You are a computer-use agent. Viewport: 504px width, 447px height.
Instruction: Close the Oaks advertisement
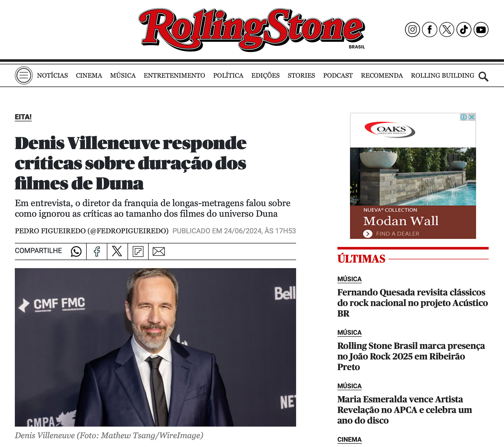pyautogui.click(x=472, y=117)
